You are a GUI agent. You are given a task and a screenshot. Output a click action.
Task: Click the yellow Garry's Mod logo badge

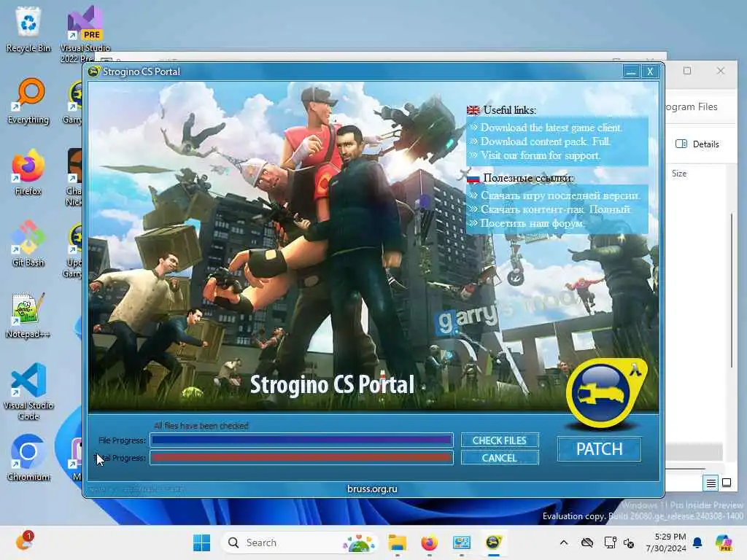pyautogui.click(x=605, y=392)
